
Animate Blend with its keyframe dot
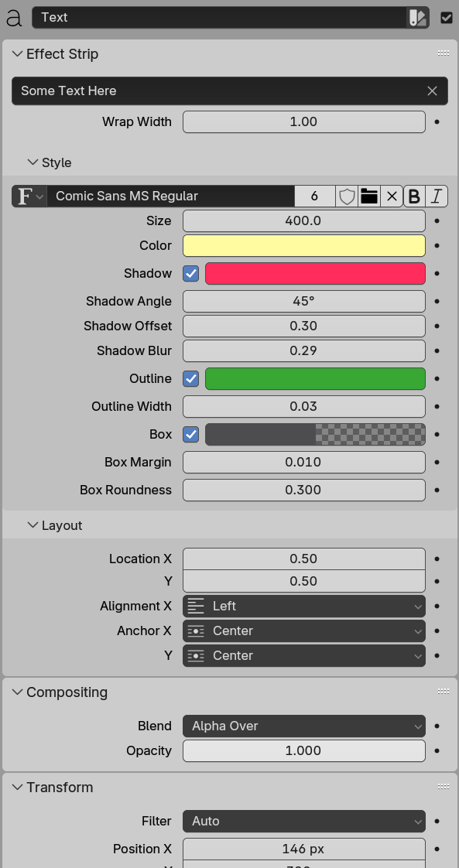(x=437, y=726)
